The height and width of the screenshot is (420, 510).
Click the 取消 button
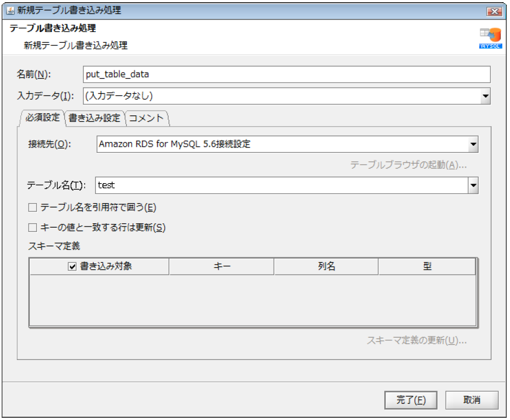pos(472,400)
